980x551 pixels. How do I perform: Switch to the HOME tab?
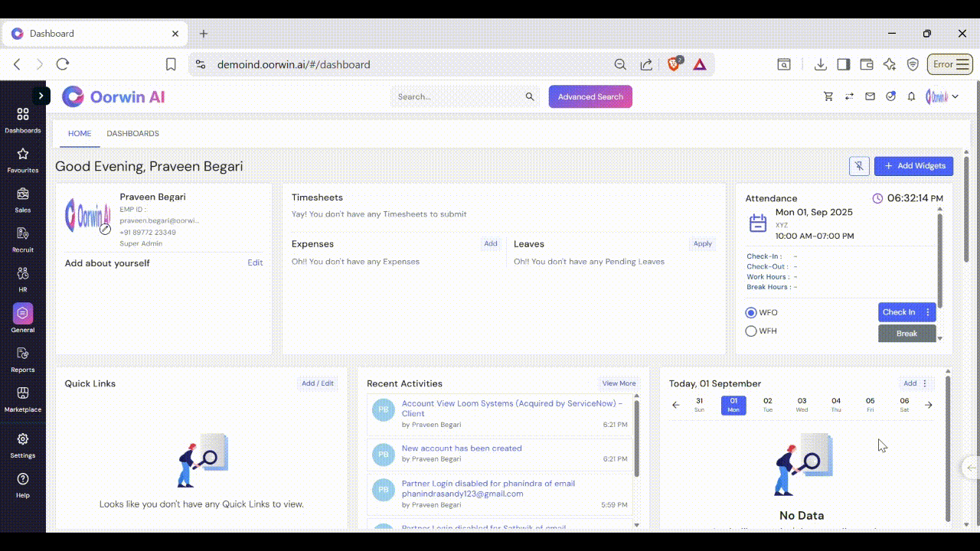[x=80, y=133]
